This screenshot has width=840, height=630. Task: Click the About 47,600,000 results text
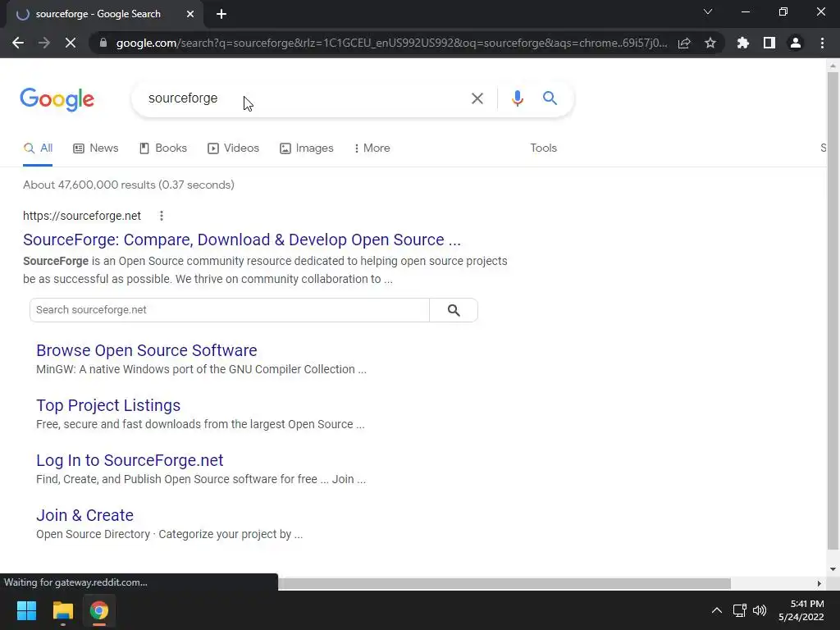pyautogui.click(x=129, y=185)
